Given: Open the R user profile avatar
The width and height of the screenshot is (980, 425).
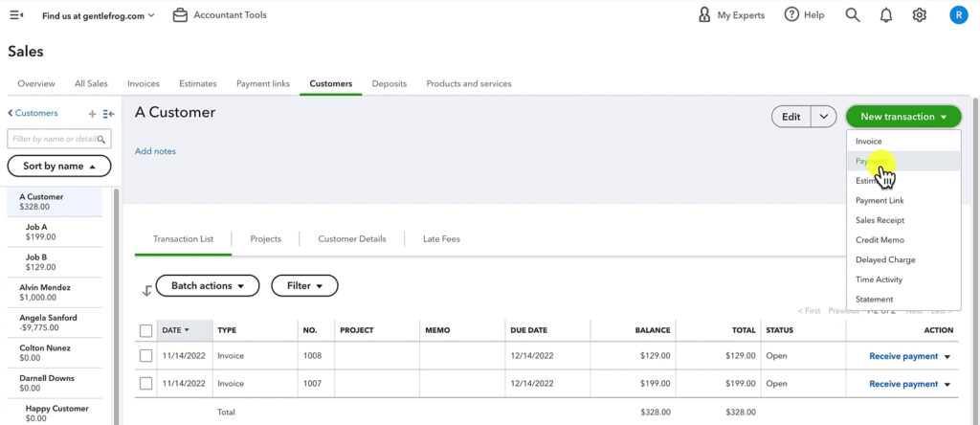Looking at the screenshot, I should coord(958,15).
